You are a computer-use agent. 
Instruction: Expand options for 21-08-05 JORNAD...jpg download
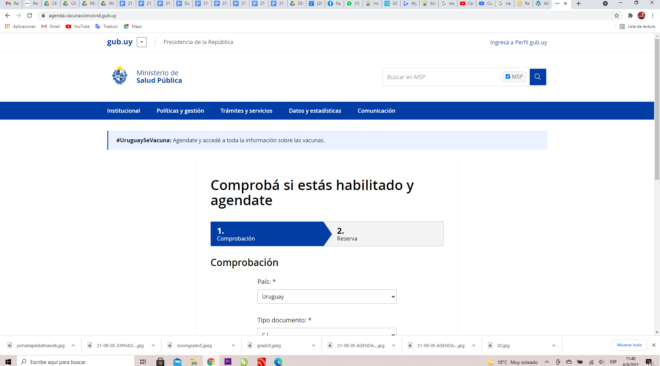[153, 345]
